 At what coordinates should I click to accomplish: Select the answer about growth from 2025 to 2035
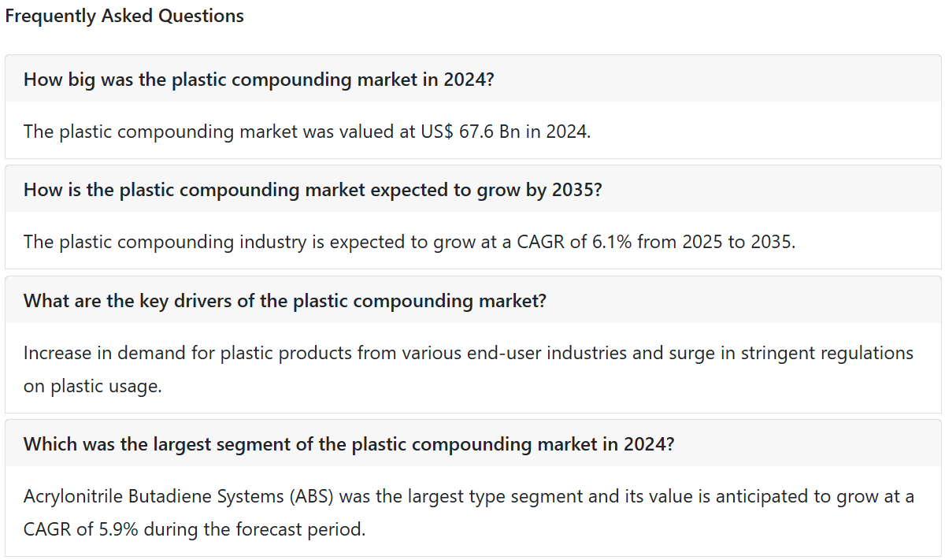409,241
